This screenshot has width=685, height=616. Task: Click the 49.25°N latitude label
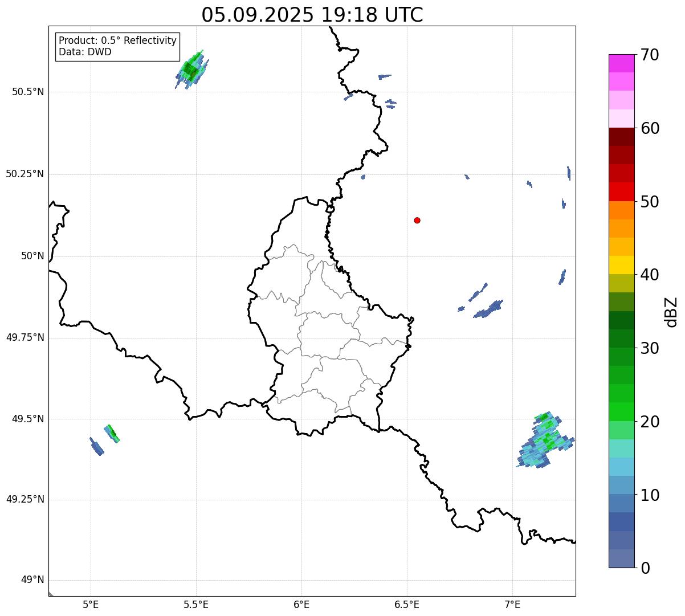[25, 500]
